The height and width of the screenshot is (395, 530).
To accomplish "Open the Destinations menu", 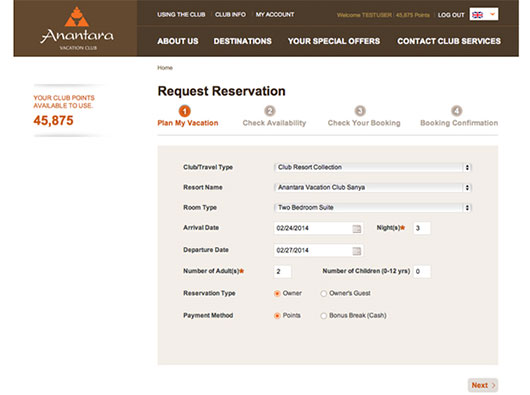I will (242, 41).
